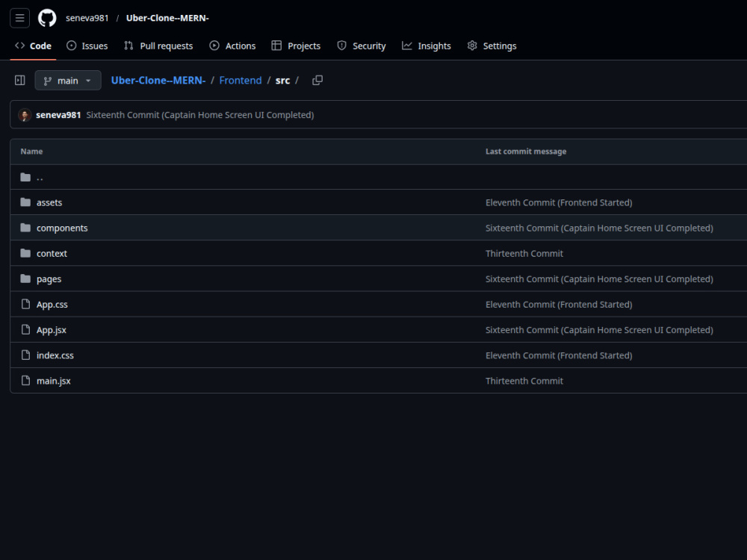Navigate to Uber-Clone--MERN- root in breadcrumb
747x560 pixels.
[158, 81]
